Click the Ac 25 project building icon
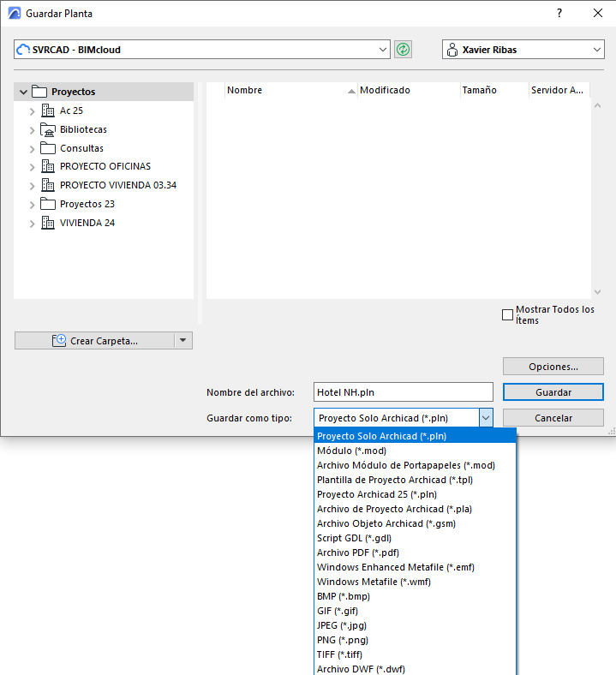Image resolution: width=616 pixels, height=675 pixels. tap(48, 111)
